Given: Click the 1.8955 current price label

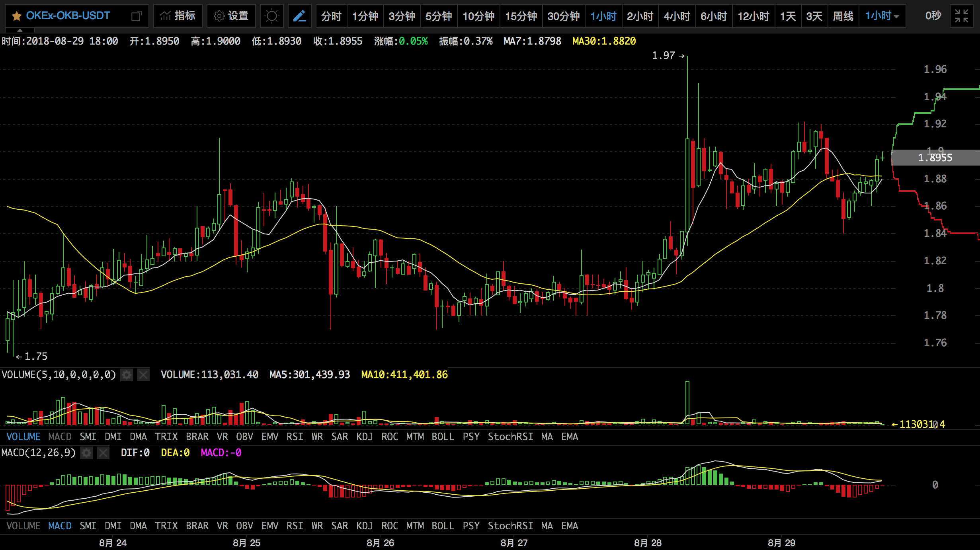Looking at the screenshot, I should (935, 158).
